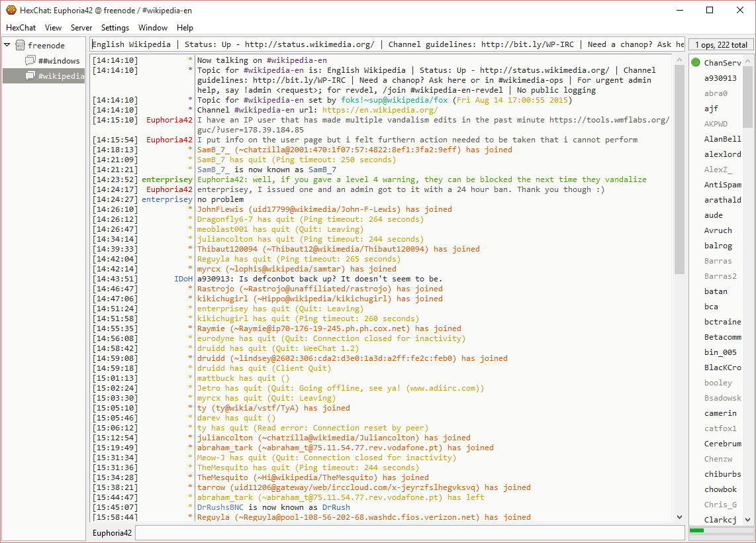The width and height of the screenshot is (756, 543).
Task: Click the ##windows channel chat icon
Action: pos(30,60)
